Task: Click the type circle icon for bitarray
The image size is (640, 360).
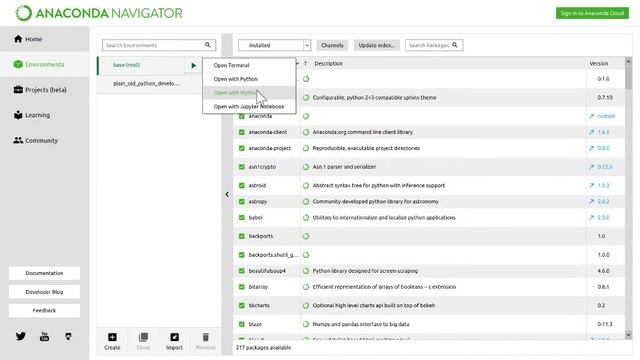Action: 306,287
